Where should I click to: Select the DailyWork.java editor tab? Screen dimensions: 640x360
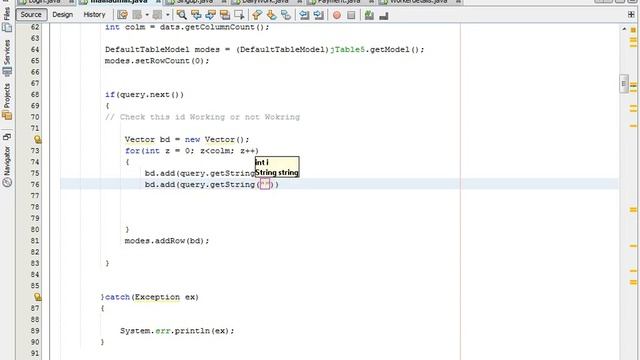pyautogui.click(x=265, y=2)
